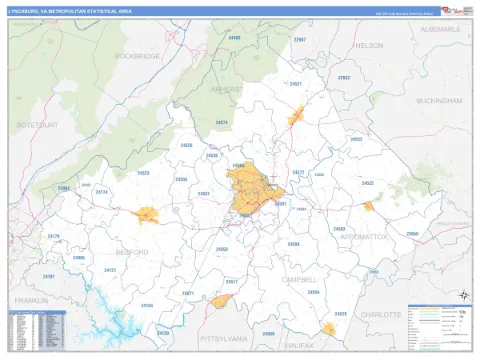The width and height of the screenshot is (480, 360).
Task: Click the PITTSYLVANIA county label
Action: point(224,339)
